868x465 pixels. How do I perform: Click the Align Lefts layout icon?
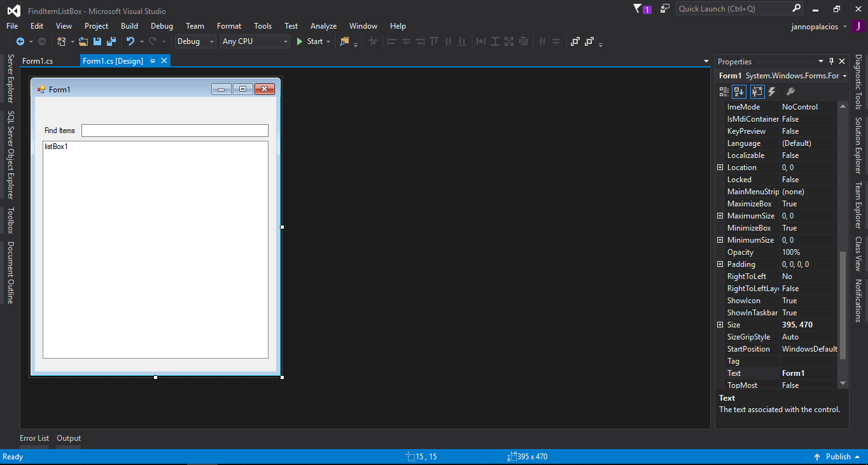pos(392,41)
